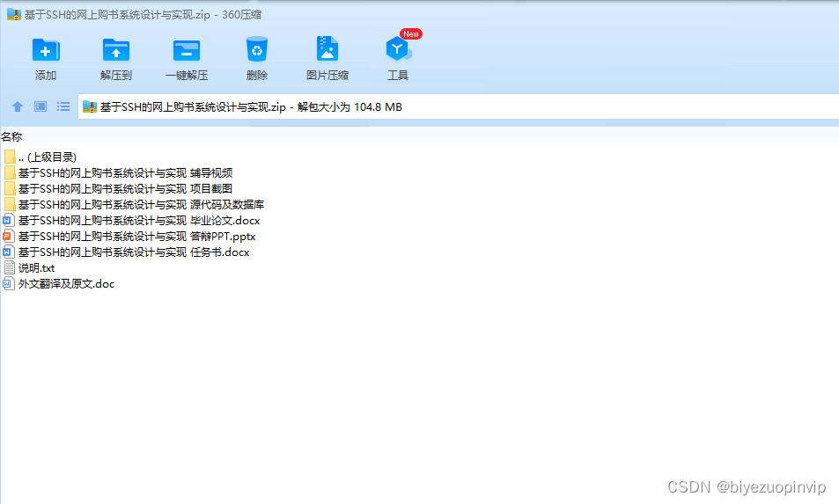Image resolution: width=839 pixels, height=504 pixels.
Task: Click the 解压到 (Extract to) icon
Action: pyautogui.click(x=116, y=50)
